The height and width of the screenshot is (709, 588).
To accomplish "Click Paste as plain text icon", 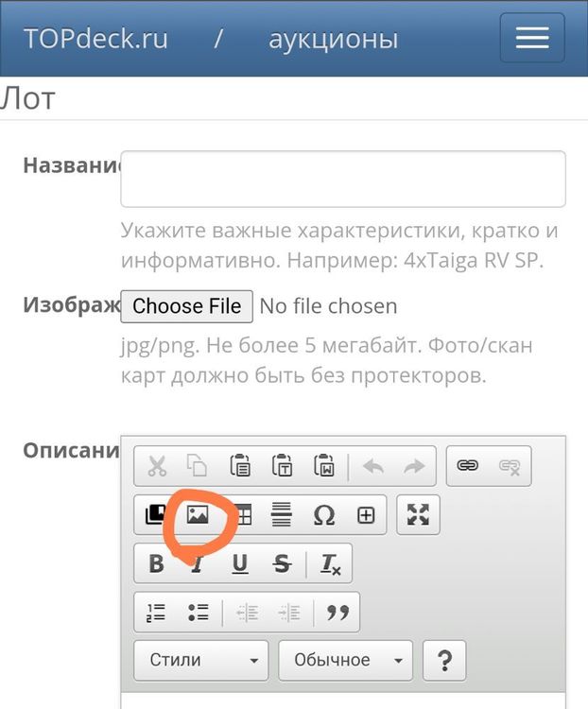I will click(x=282, y=466).
